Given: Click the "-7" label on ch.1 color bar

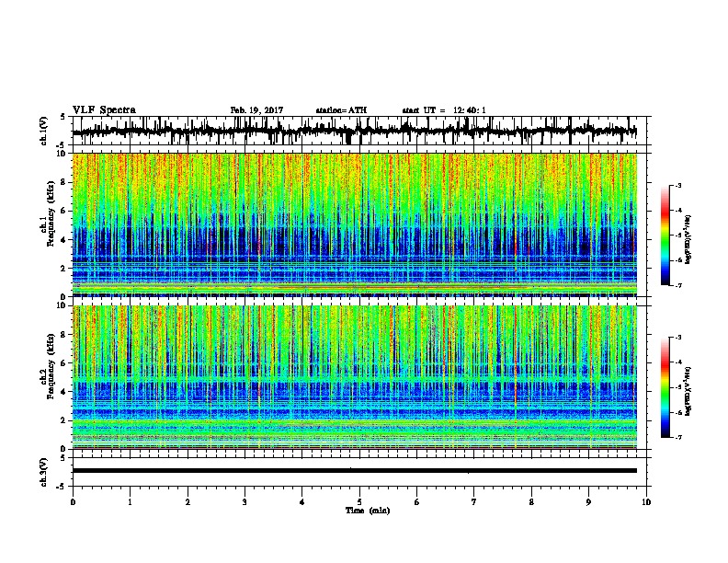Looking at the screenshot, I should coord(677,286).
